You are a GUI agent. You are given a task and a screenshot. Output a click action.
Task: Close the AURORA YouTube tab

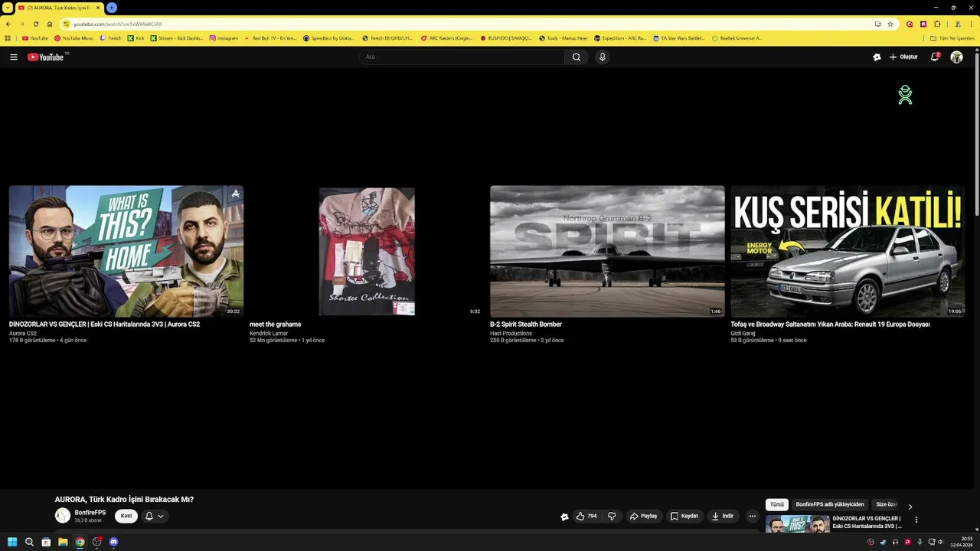98,8
